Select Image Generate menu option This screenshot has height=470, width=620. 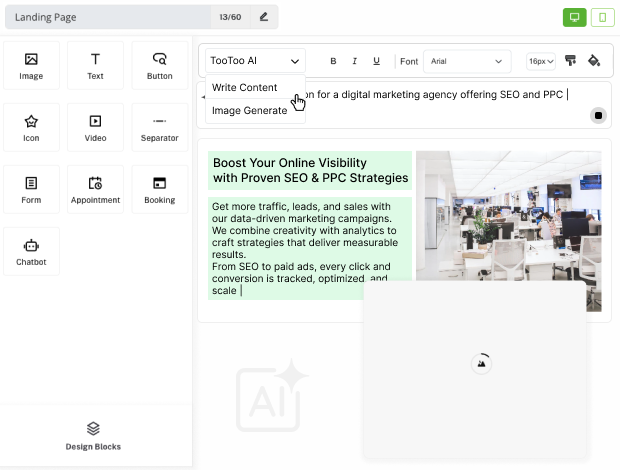tap(250, 110)
